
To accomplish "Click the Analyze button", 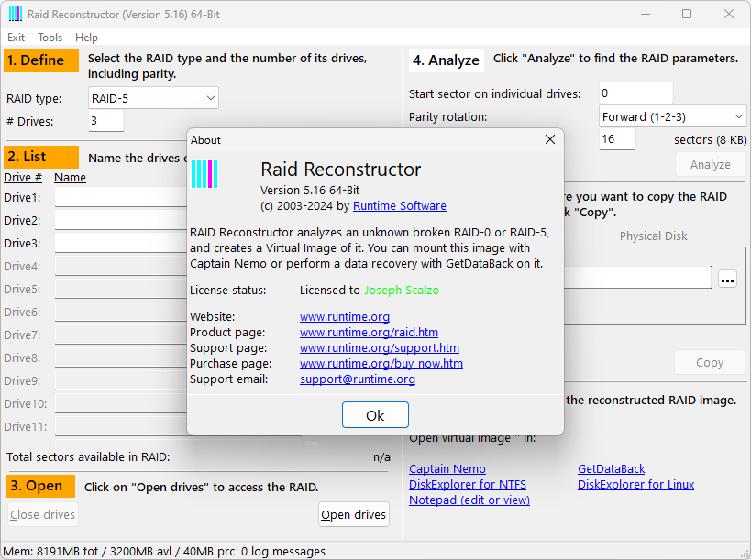I will coord(710,165).
